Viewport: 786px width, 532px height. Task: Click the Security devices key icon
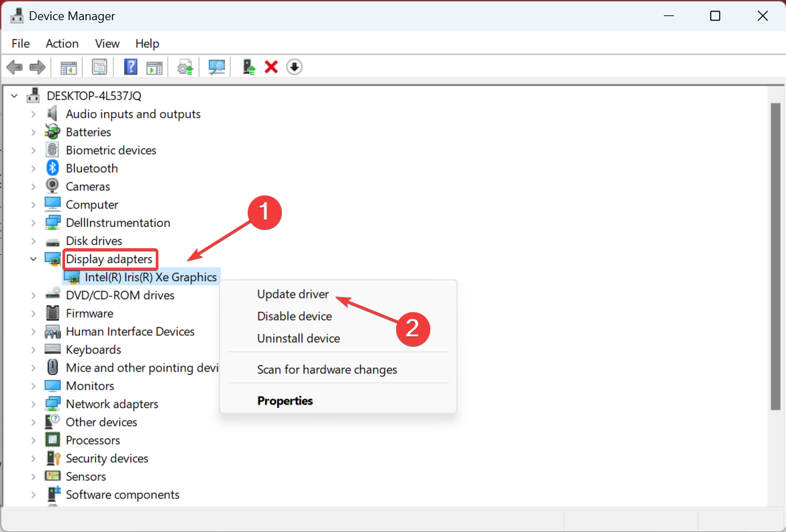[x=52, y=458]
